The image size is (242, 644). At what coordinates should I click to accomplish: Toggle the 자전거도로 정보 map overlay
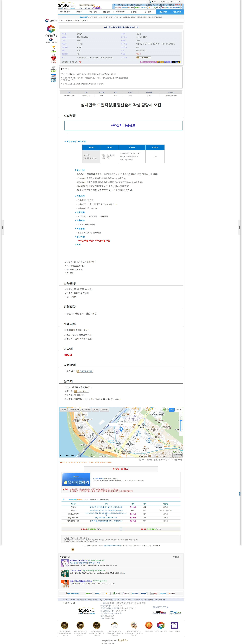[74, 410]
